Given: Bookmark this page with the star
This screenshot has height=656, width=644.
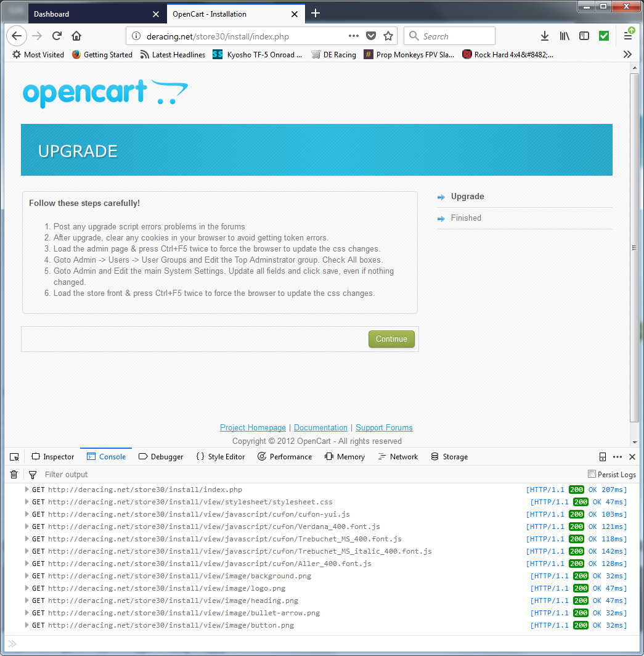Looking at the screenshot, I should click(x=388, y=36).
